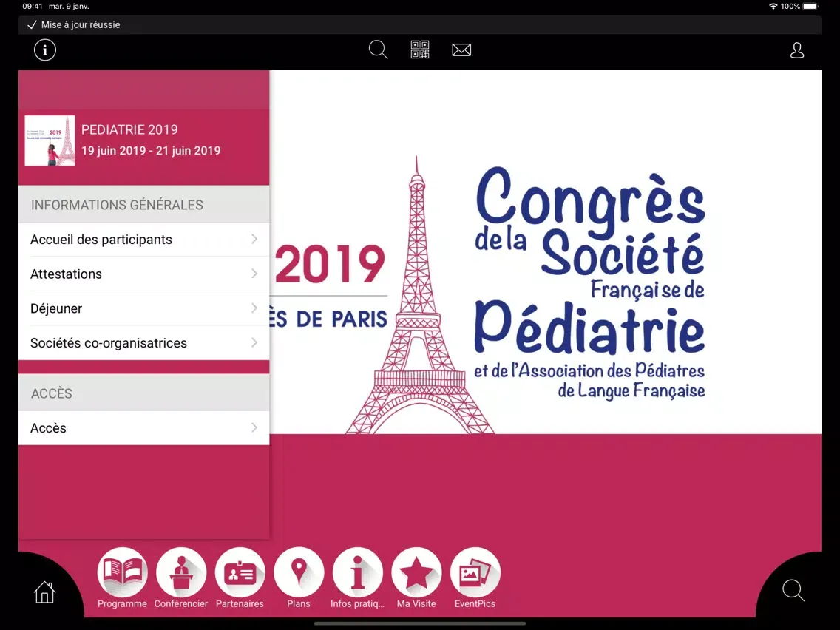The image size is (840, 630).
Task: Open the EventPics photos icon
Action: 475,572
